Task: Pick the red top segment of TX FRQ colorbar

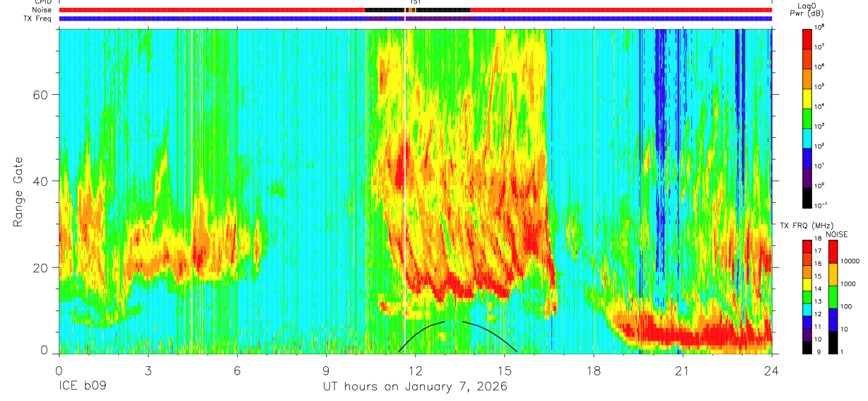Action: tap(807, 247)
